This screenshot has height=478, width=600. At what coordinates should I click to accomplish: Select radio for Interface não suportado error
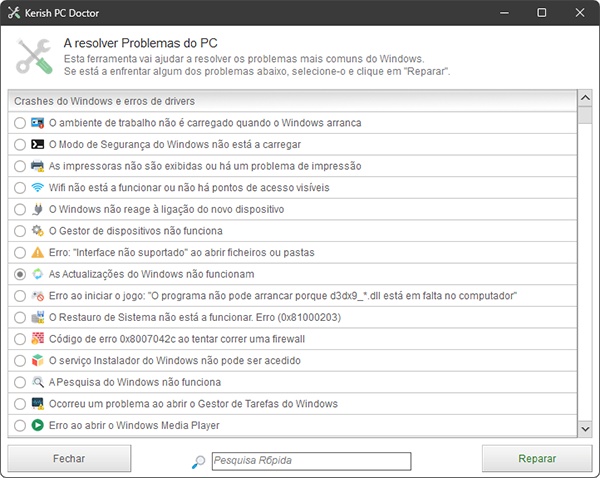(x=20, y=253)
